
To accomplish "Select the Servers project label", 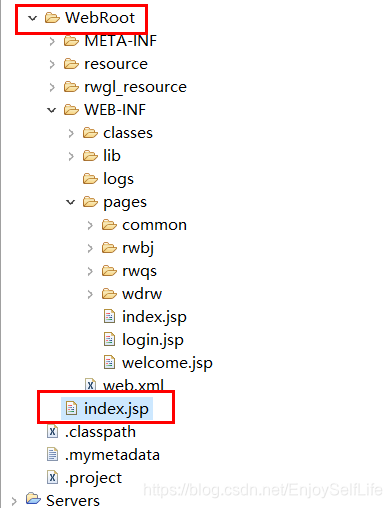I will click(73, 500).
